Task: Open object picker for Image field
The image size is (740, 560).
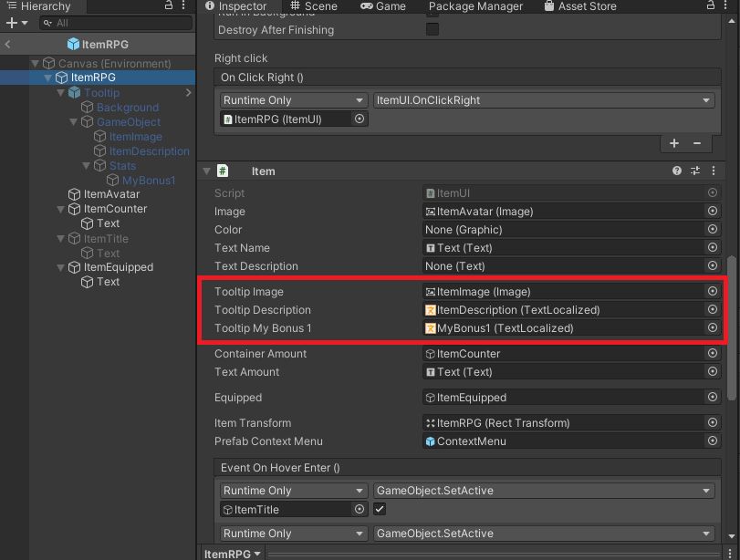Action: pyautogui.click(x=713, y=211)
